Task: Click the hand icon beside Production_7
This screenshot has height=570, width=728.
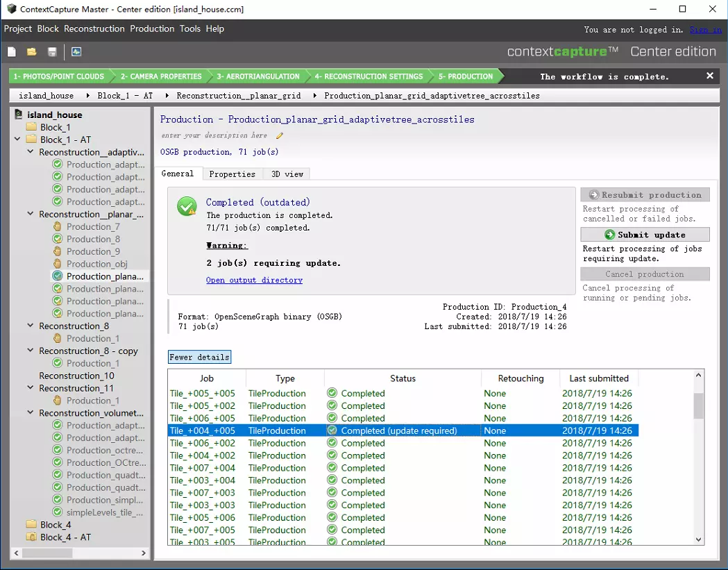Action: (57, 227)
